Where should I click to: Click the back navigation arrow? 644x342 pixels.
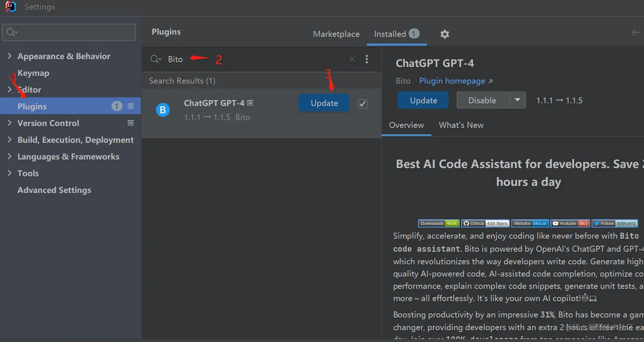pyautogui.click(x=636, y=32)
